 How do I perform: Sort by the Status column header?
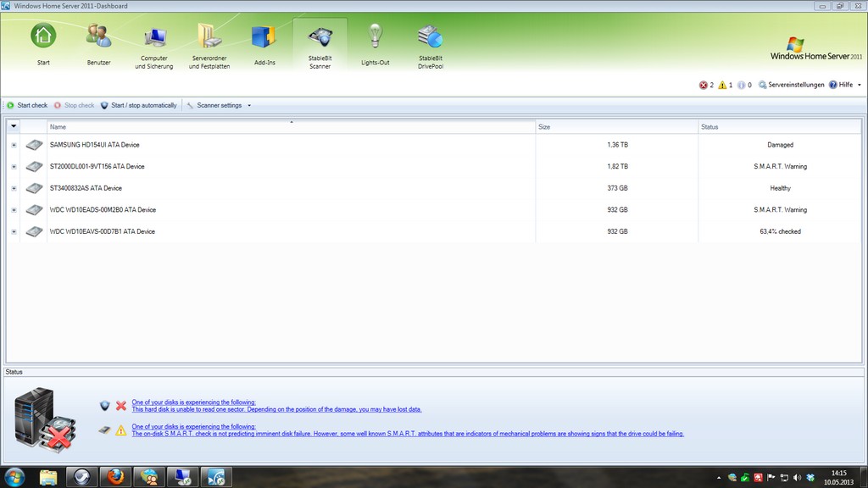click(x=780, y=127)
